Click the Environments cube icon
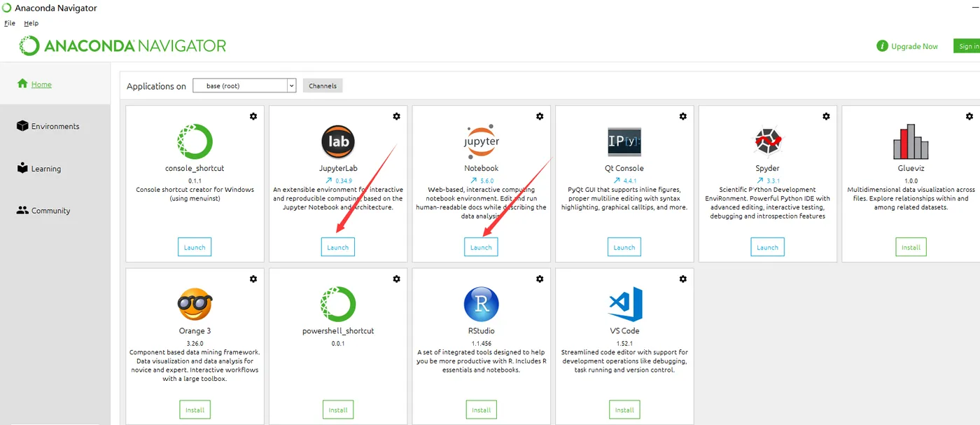This screenshot has width=980, height=425. tap(22, 126)
